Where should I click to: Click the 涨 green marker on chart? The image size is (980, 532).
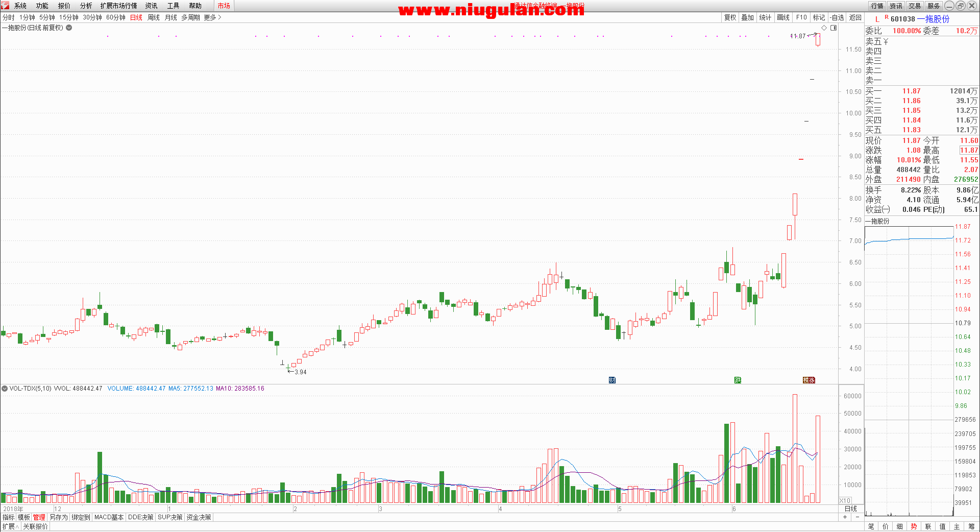pos(738,380)
